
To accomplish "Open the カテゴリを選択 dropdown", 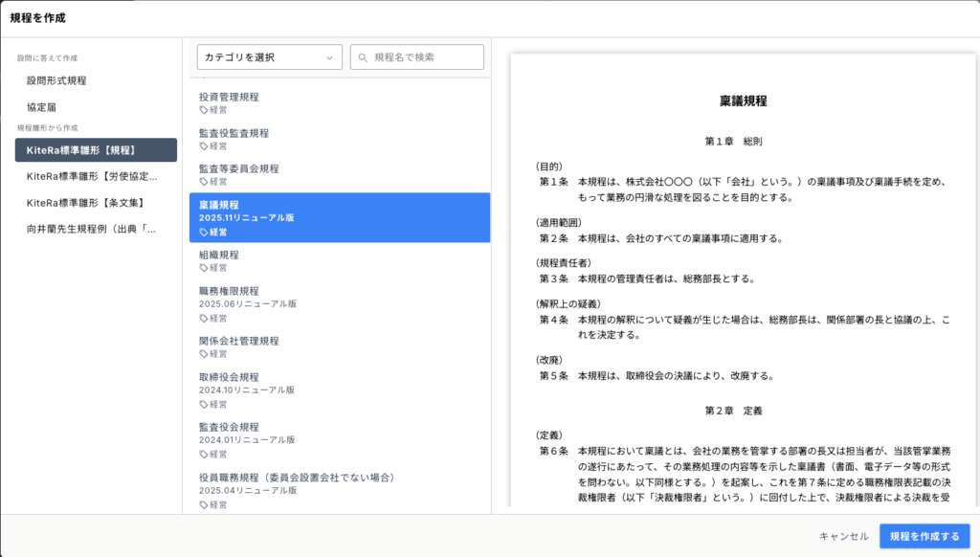I will click(x=269, y=57).
